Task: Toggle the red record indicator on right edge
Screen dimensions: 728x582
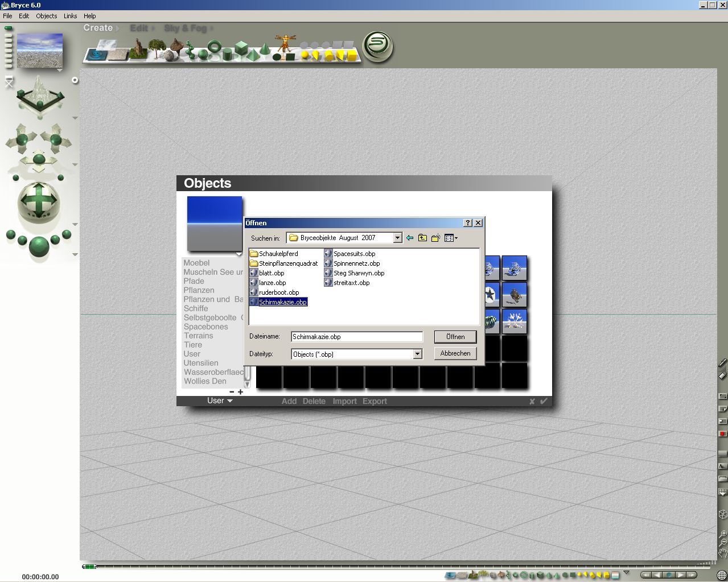Action: point(722,434)
